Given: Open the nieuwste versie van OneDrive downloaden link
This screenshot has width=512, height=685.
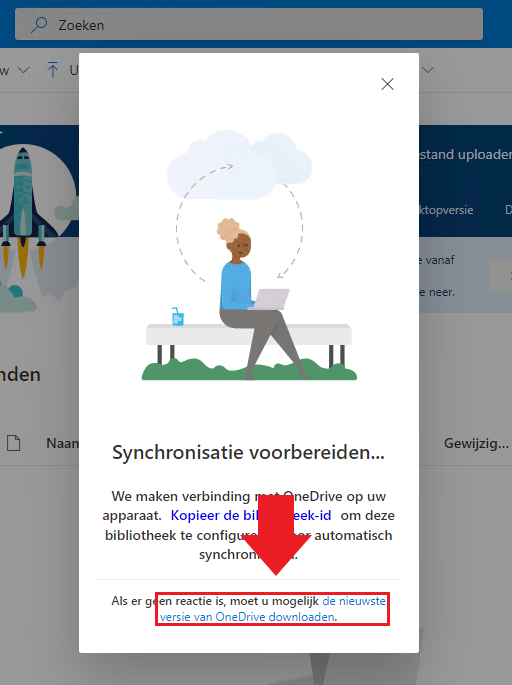Looking at the screenshot, I should click(273, 609).
